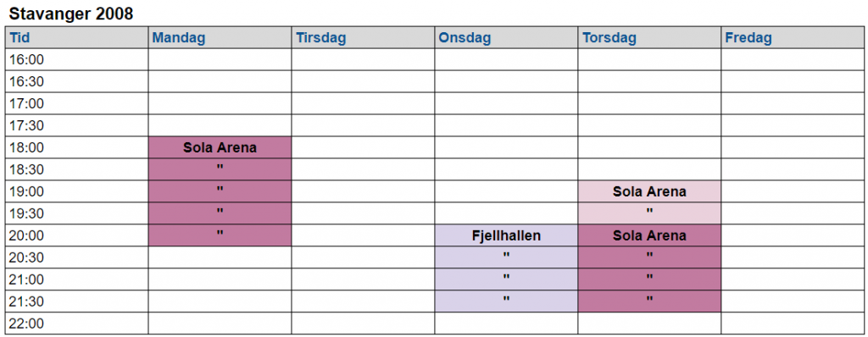The width and height of the screenshot is (868, 337).
Task: Click the Mandag column header
Action: pyautogui.click(x=220, y=37)
